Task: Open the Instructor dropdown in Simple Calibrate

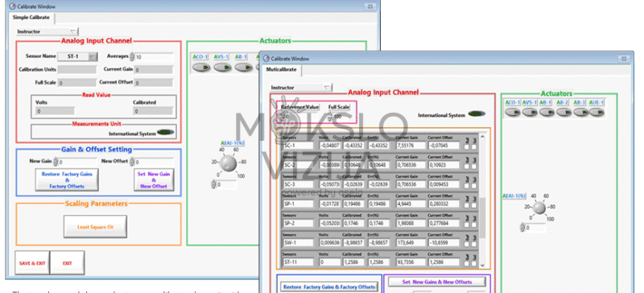Action: [x=47, y=31]
